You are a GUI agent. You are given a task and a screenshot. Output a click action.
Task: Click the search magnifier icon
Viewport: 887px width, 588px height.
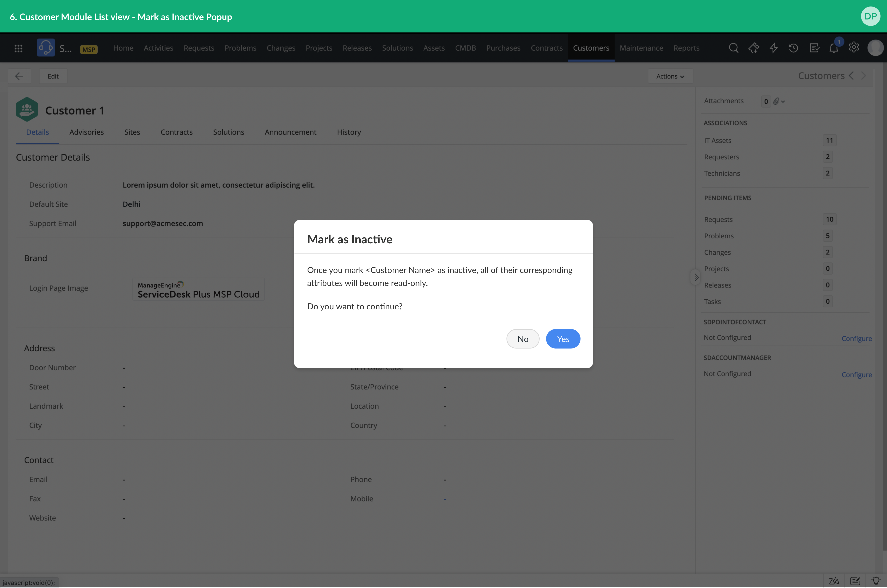[x=734, y=48]
